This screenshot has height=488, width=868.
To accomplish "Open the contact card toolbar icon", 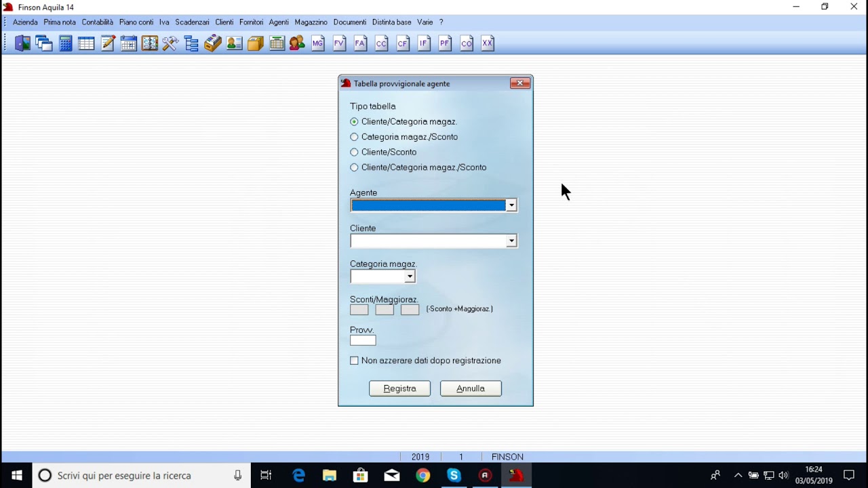I will [235, 43].
